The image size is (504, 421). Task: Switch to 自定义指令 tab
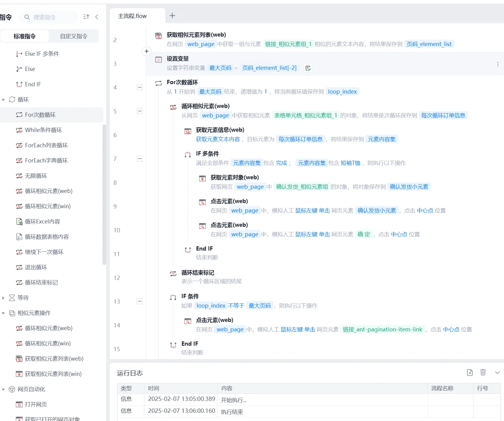pos(74,36)
